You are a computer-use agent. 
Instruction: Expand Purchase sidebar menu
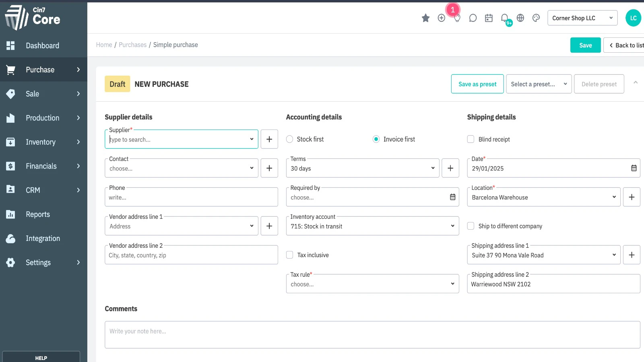click(x=43, y=70)
